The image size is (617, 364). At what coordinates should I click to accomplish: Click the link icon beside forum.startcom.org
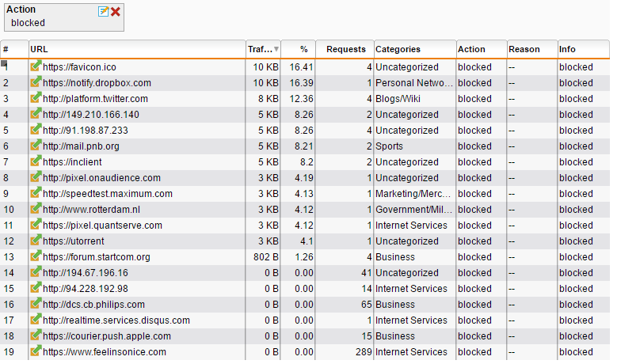point(36,256)
